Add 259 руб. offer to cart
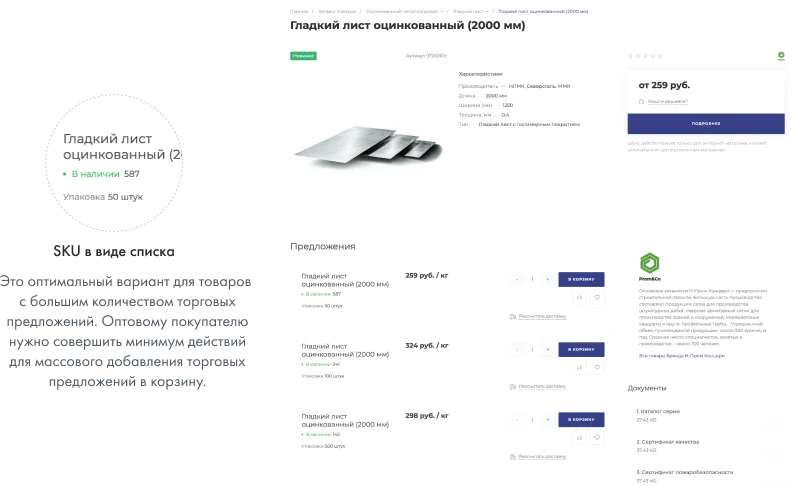Screen dimensions: 800x486 (581, 280)
